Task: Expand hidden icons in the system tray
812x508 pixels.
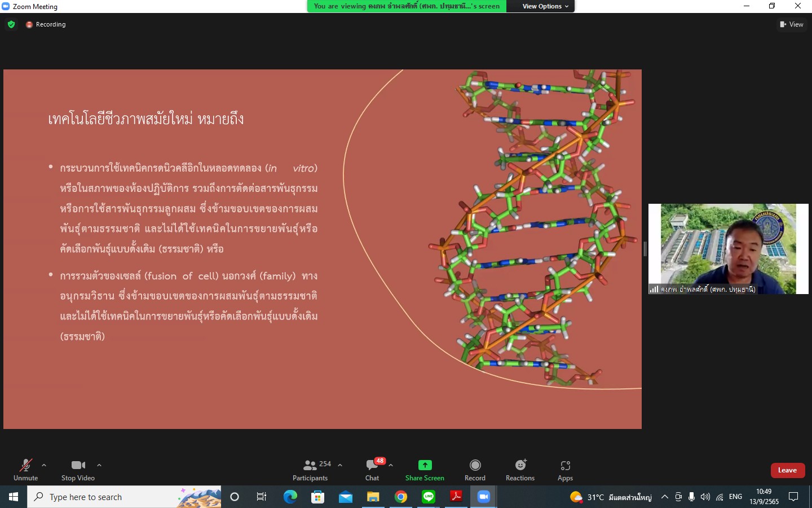Action: pyautogui.click(x=664, y=497)
